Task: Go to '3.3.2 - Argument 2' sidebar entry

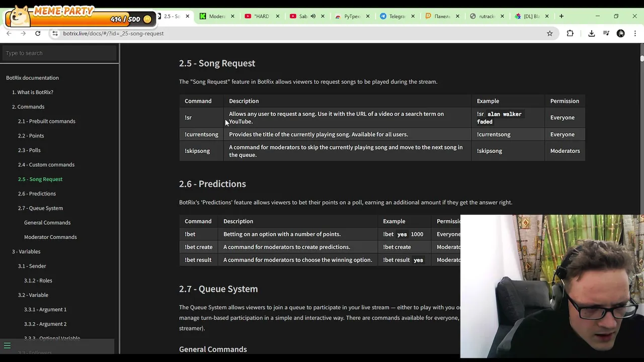Action: tap(45, 324)
